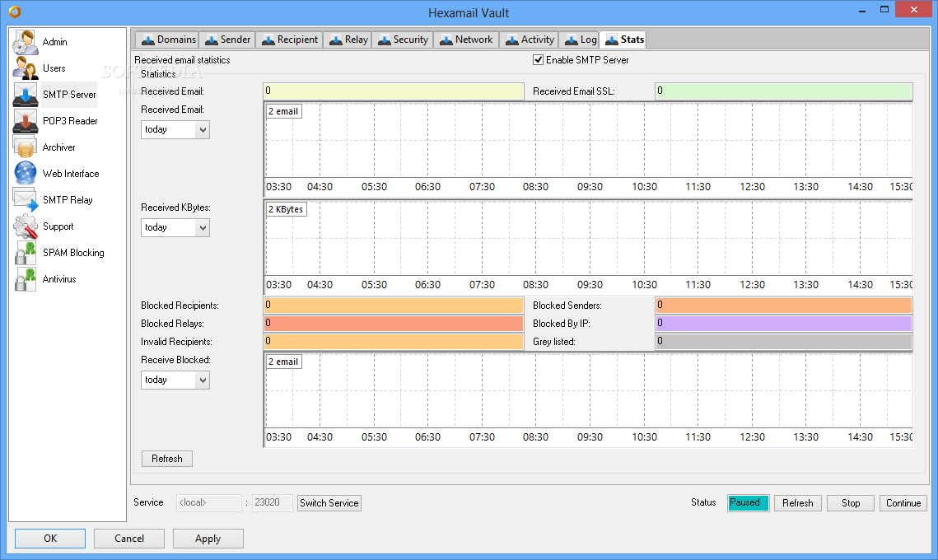Switch to the Relay tab
Screen dimensions: 938x560
pos(348,40)
